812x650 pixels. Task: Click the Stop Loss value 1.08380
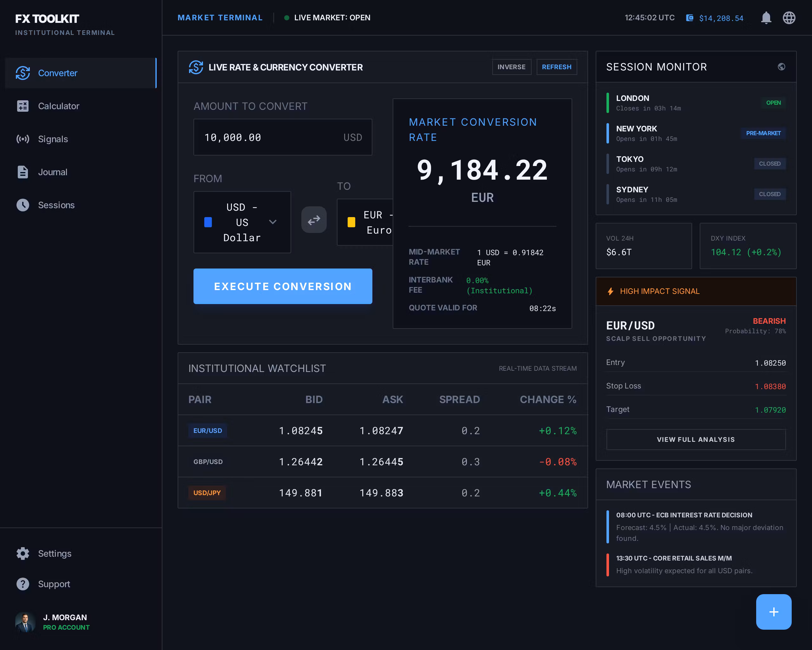(x=770, y=386)
